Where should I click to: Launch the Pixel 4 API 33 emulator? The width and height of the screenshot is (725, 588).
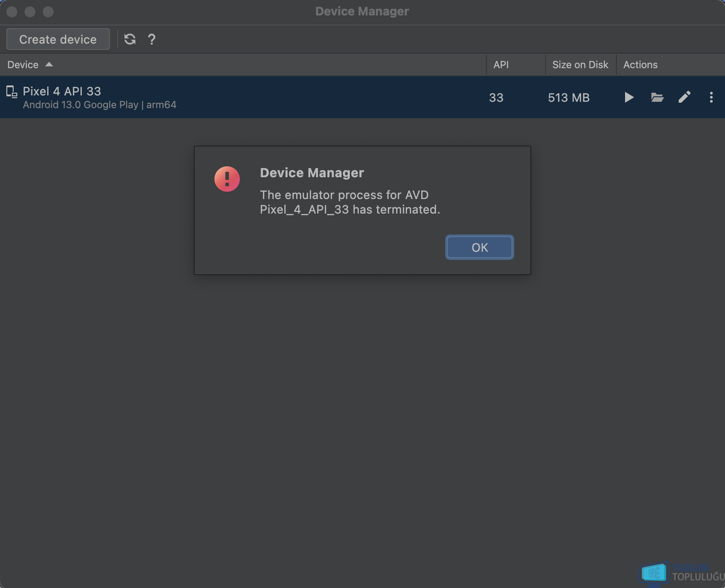point(629,97)
